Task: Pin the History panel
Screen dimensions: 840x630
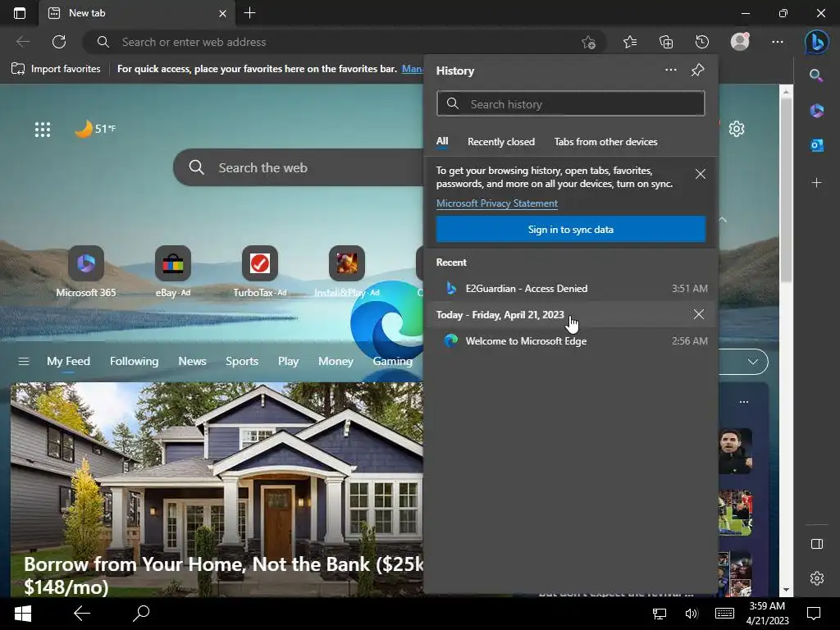Action: click(x=697, y=71)
